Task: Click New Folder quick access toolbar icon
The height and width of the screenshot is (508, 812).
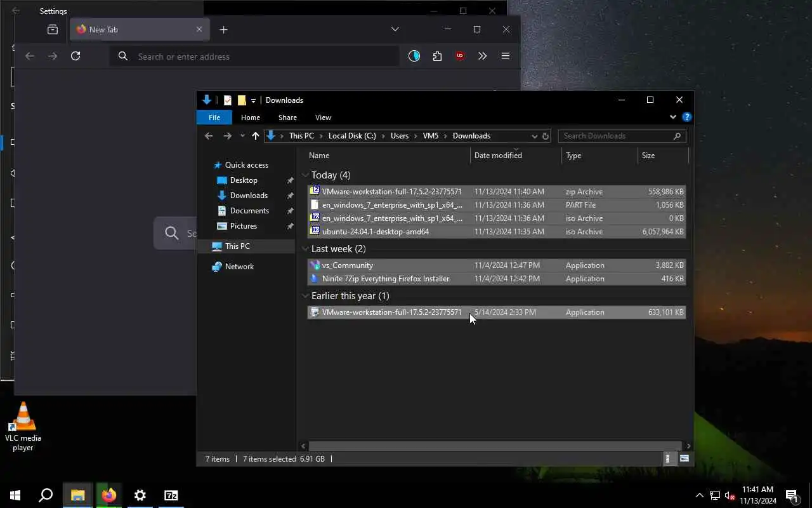Action: point(242,100)
